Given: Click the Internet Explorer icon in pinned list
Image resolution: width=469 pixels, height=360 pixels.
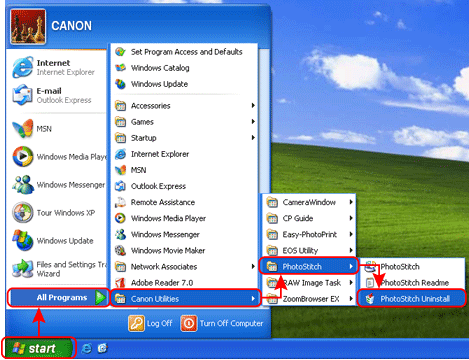Looking at the screenshot, I should 22,67.
